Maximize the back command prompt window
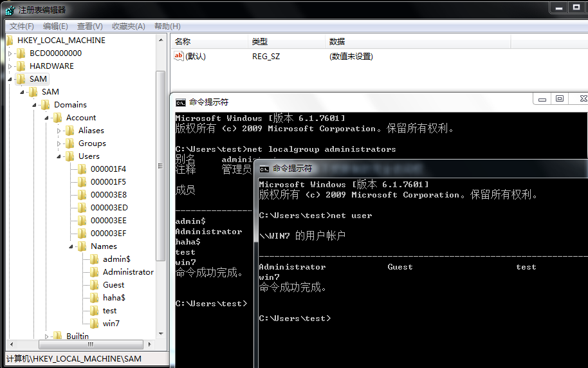The image size is (588, 368). (x=560, y=99)
